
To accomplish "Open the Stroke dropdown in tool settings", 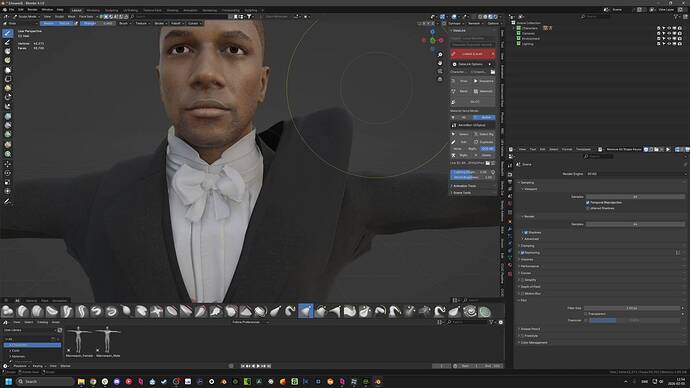I will click(160, 23).
